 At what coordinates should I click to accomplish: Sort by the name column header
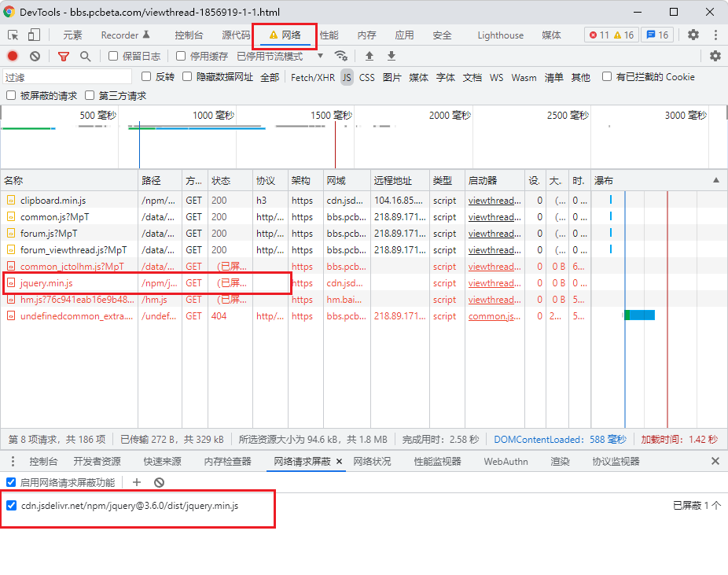[x=69, y=181]
